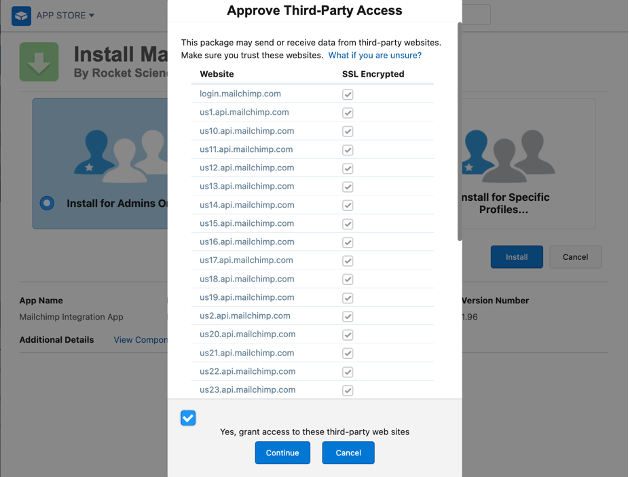Screen dimensions: 629x477
Task: Click us17.api.mailchimp.com website entry
Action: (246, 260)
